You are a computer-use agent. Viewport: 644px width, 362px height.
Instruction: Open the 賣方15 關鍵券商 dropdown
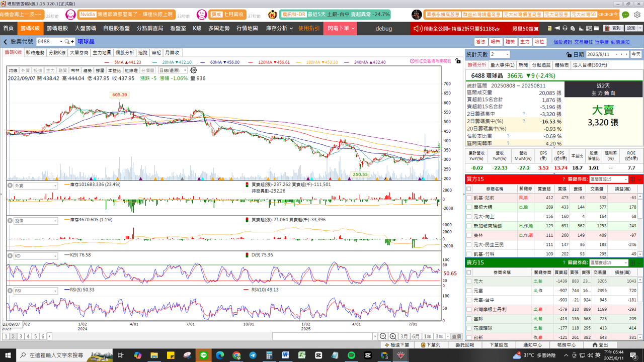point(609,263)
